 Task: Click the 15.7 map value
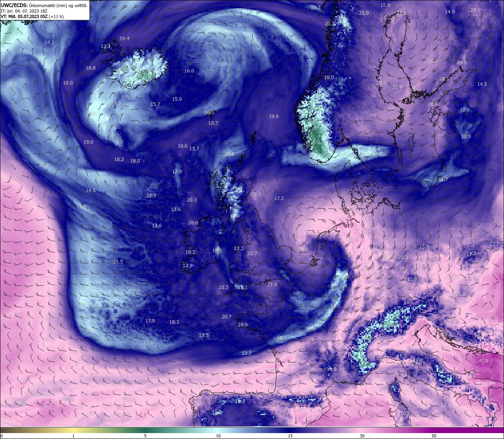(155, 104)
